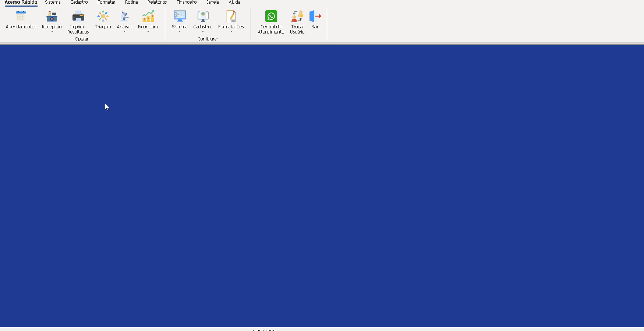The width and height of the screenshot is (644, 331).
Task: Expand the dropdown arrow under Recepção
Action: click(x=52, y=32)
